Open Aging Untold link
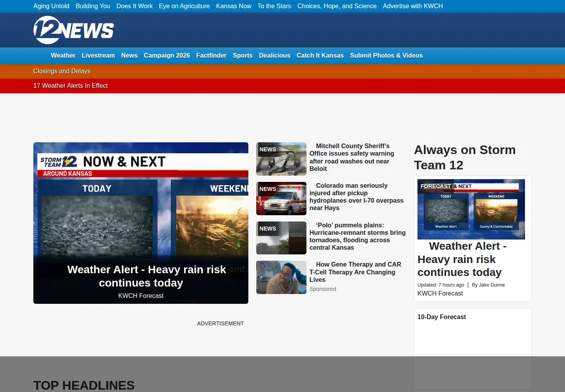 (x=51, y=6)
